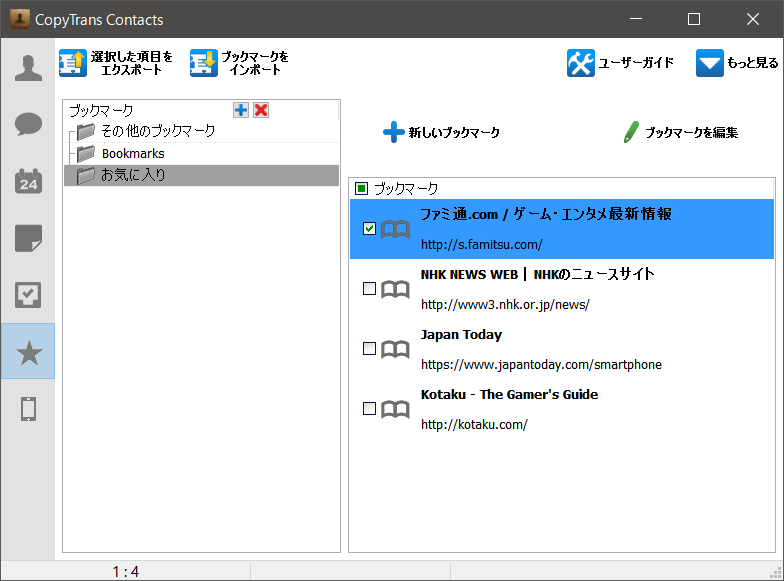
Task: Open the Calendar section with 24 icon
Action: click(28, 180)
